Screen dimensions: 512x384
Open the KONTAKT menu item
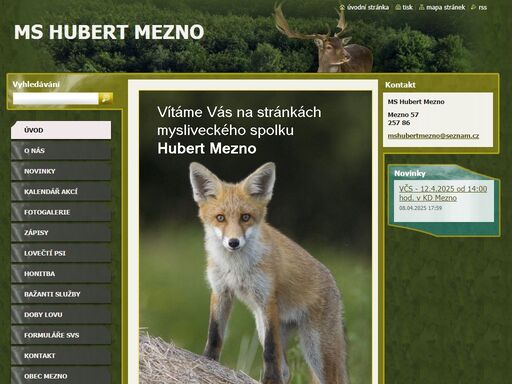61,356
